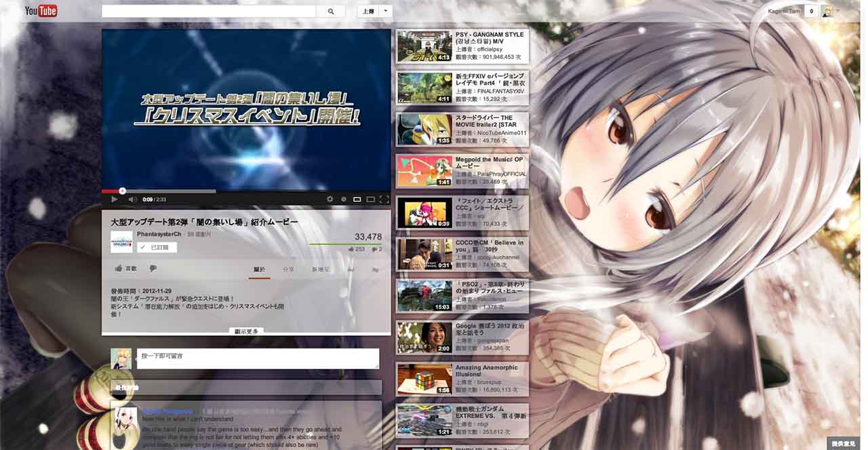
Task: Click the search magnifier icon
Action: pos(330,10)
